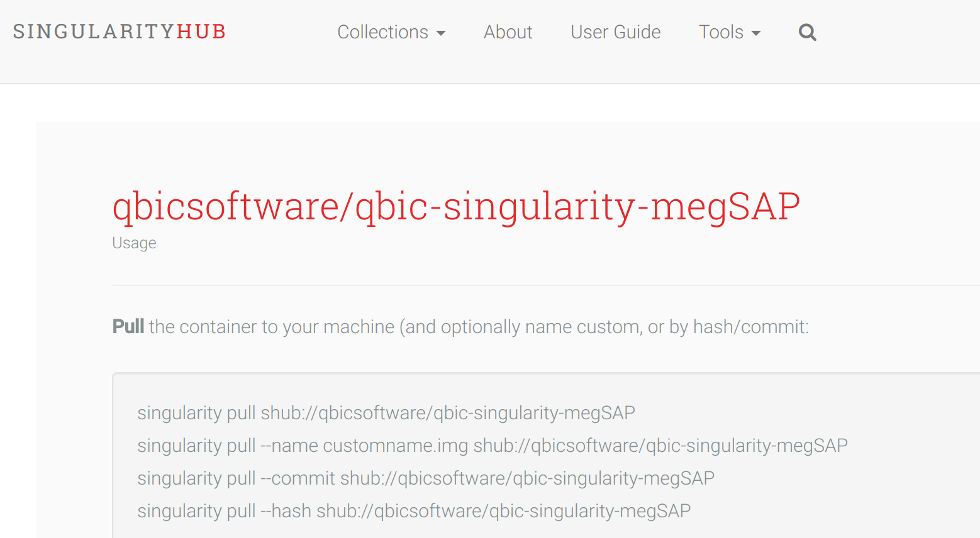The width and height of the screenshot is (980, 538).
Task: Click the search magnifier icon
Action: (808, 32)
